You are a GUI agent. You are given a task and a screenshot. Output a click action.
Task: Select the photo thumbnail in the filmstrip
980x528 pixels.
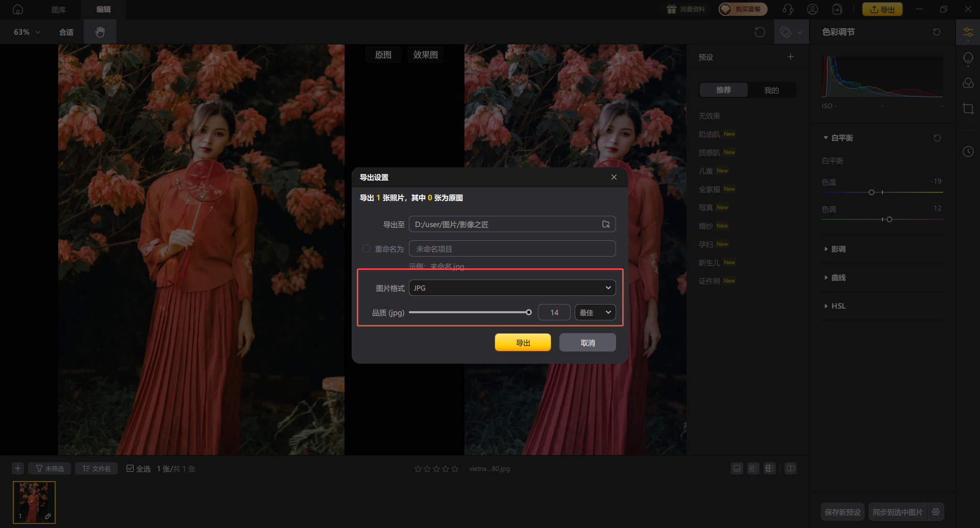click(x=34, y=502)
